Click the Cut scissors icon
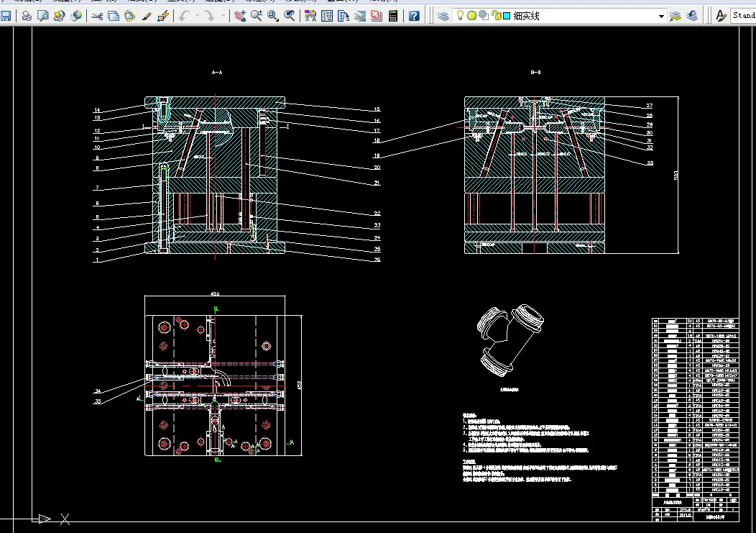Screen dimensions: 756x533 click(x=98, y=16)
